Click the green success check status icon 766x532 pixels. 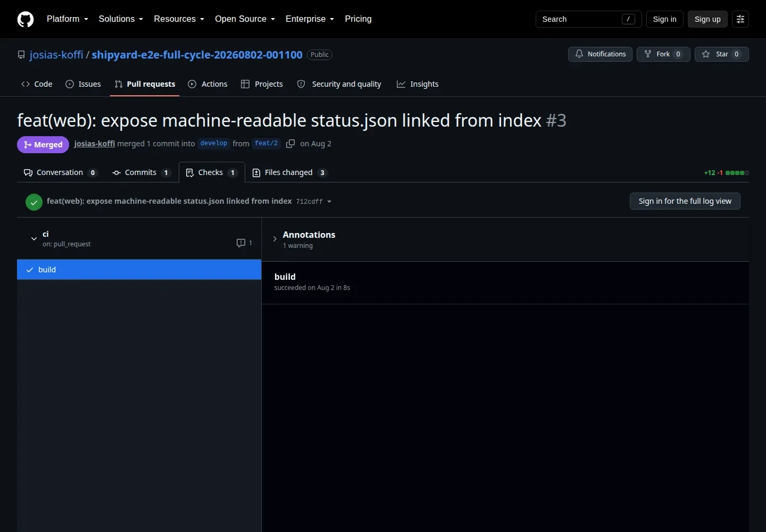[34, 202]
